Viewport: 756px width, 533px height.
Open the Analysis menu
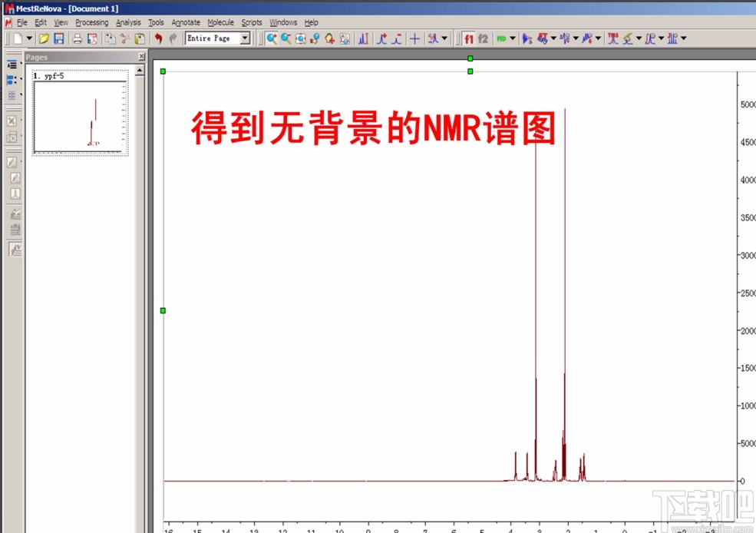128,22
